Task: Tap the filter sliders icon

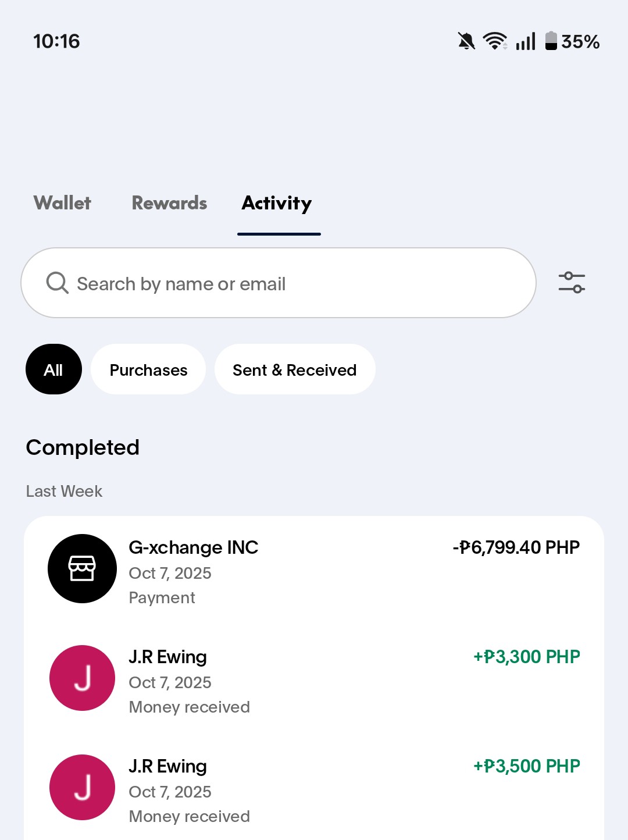Action: (x=572, y=283)
